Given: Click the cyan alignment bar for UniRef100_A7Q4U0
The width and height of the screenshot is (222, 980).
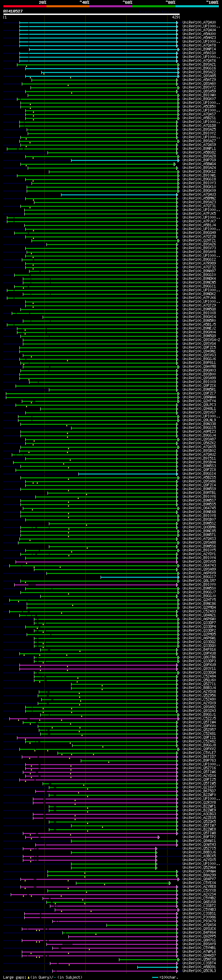Looking at the screenshot, I should point(98,23).
